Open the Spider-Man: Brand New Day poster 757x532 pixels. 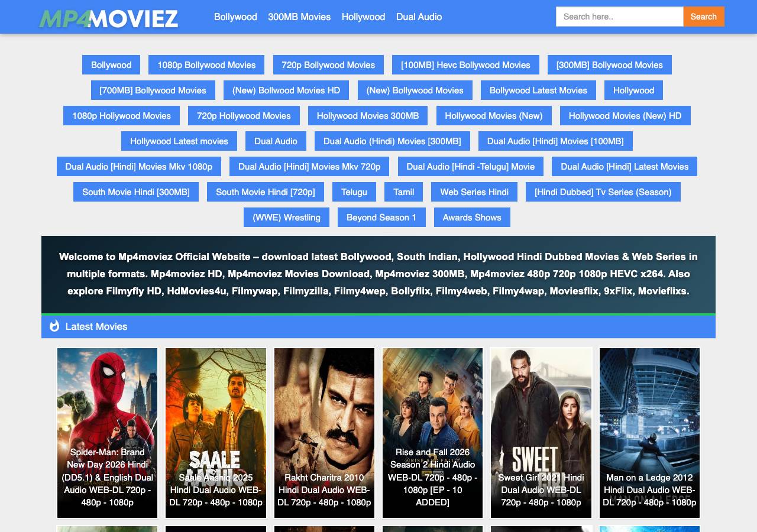(107, 433)
